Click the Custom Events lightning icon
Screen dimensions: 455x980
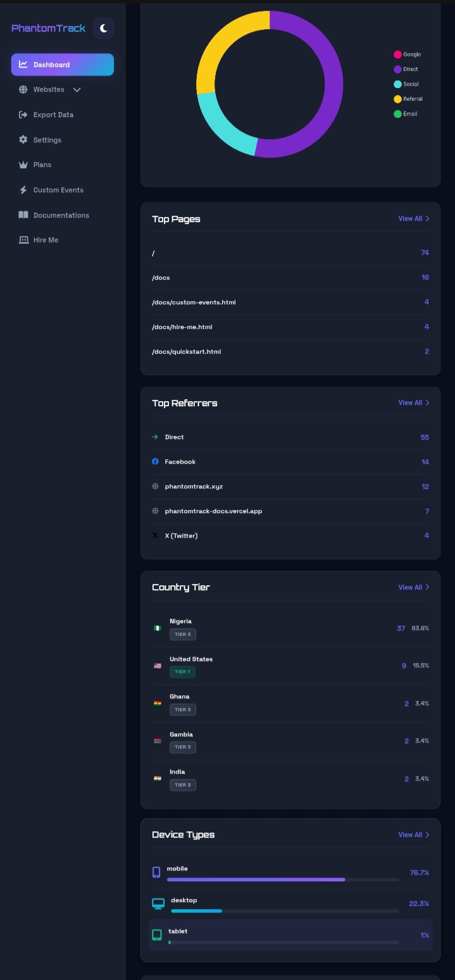tap(23, 190)
